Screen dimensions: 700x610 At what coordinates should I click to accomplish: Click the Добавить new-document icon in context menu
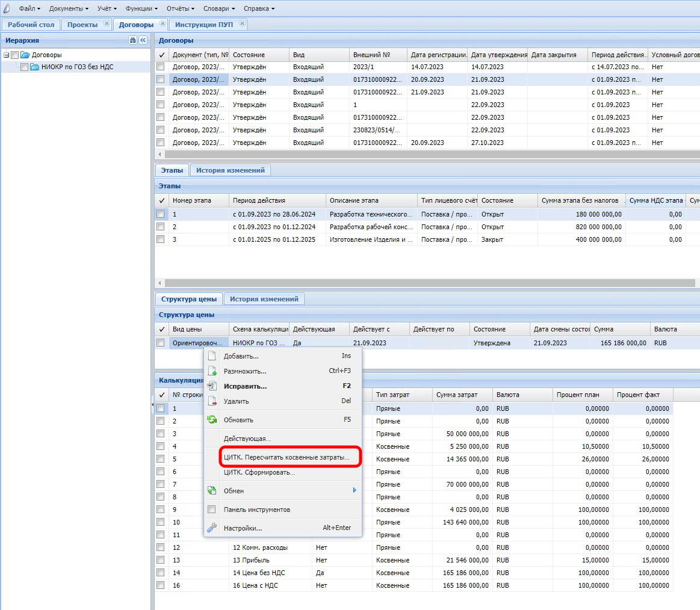click(212, 356)
